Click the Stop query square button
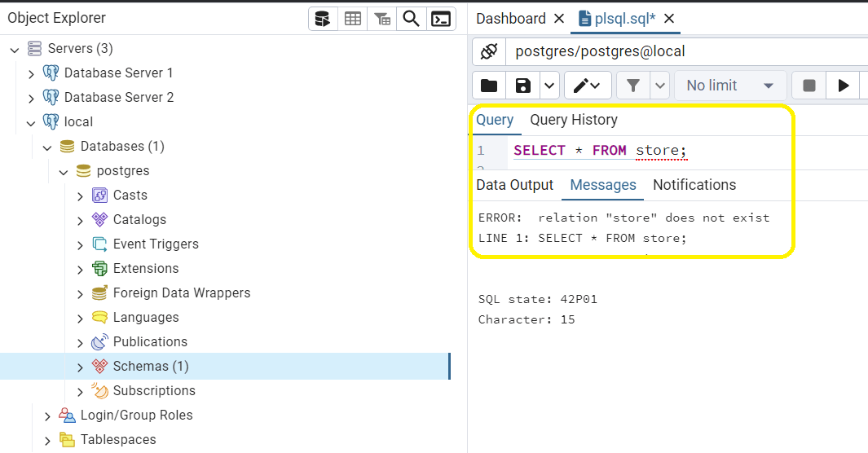This screenshot has height=453, width=868. coord(809,86)
